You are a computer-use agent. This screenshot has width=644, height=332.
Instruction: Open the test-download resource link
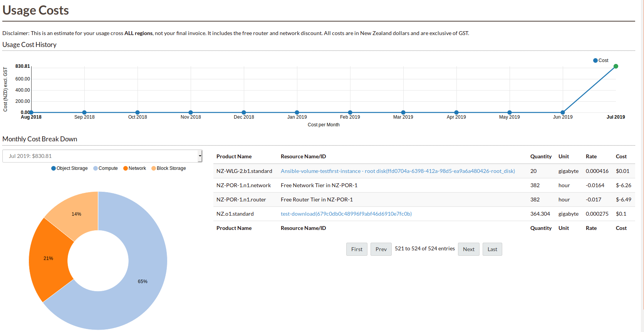click(346, 214)
